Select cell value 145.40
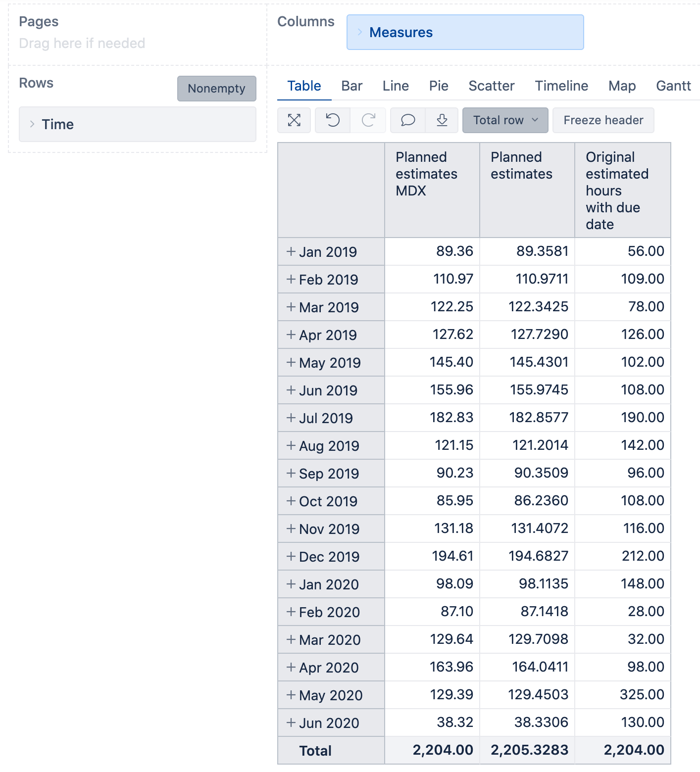700x772 pixels. (x=451, y=362)
